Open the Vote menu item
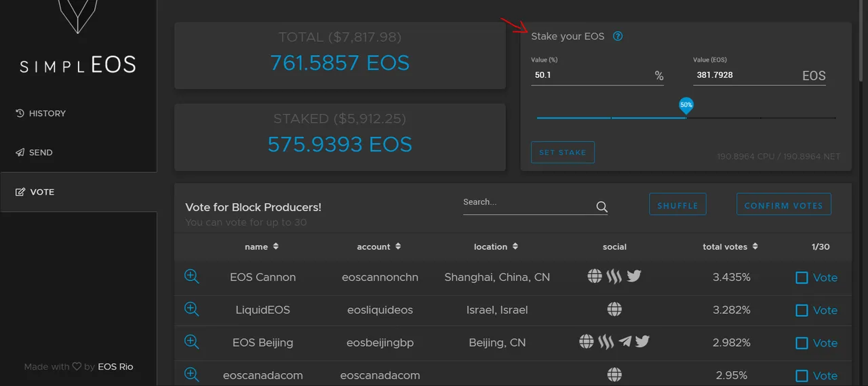This screenshot has height=386, width=868. (x=79, y=192)
